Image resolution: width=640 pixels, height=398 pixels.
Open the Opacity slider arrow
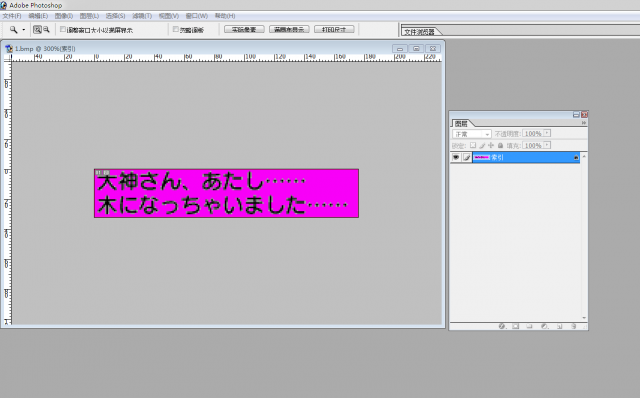pyautogui.click(x=547, y=133)
